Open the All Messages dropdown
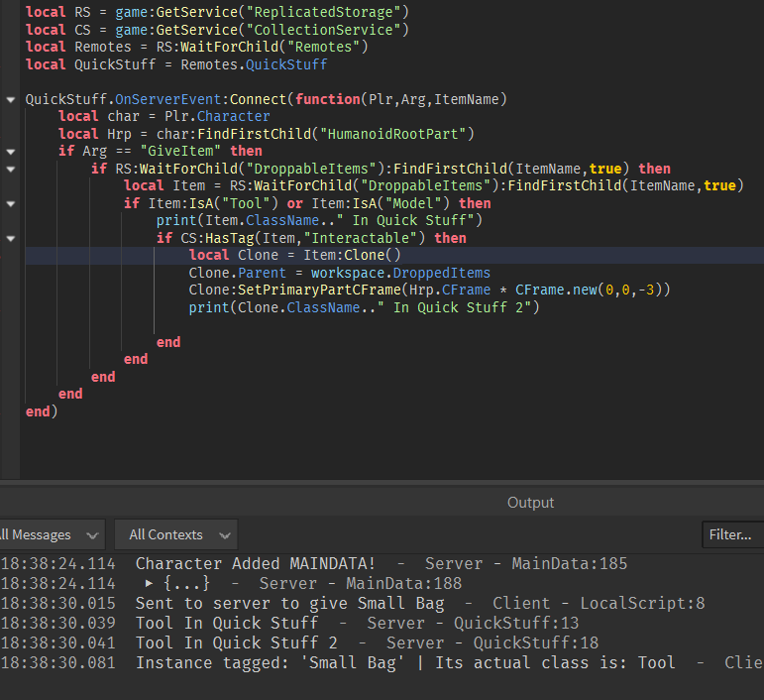Screen dimensions: 764x700 (50, 534)
